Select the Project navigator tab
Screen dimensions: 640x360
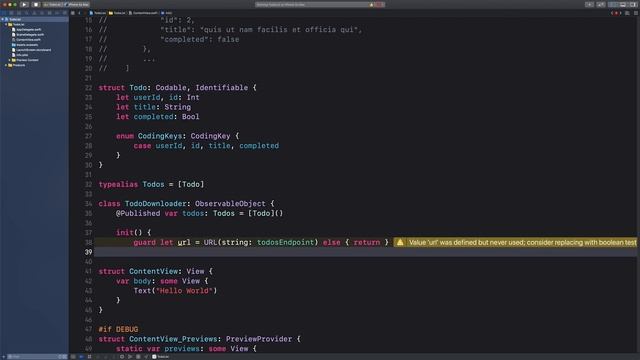coord(4,13)
